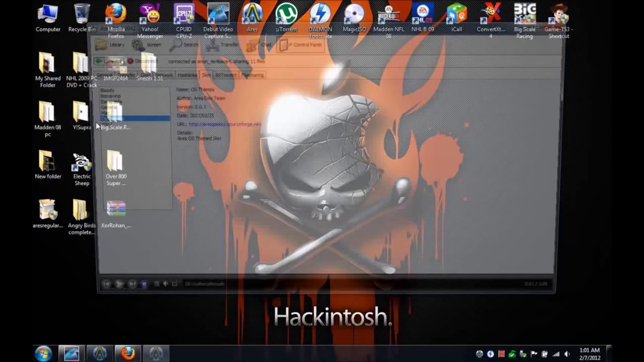The image size is (644, 362).
Task: Switch to the Filesharing tab in Ares
Action: pos(253,75)
